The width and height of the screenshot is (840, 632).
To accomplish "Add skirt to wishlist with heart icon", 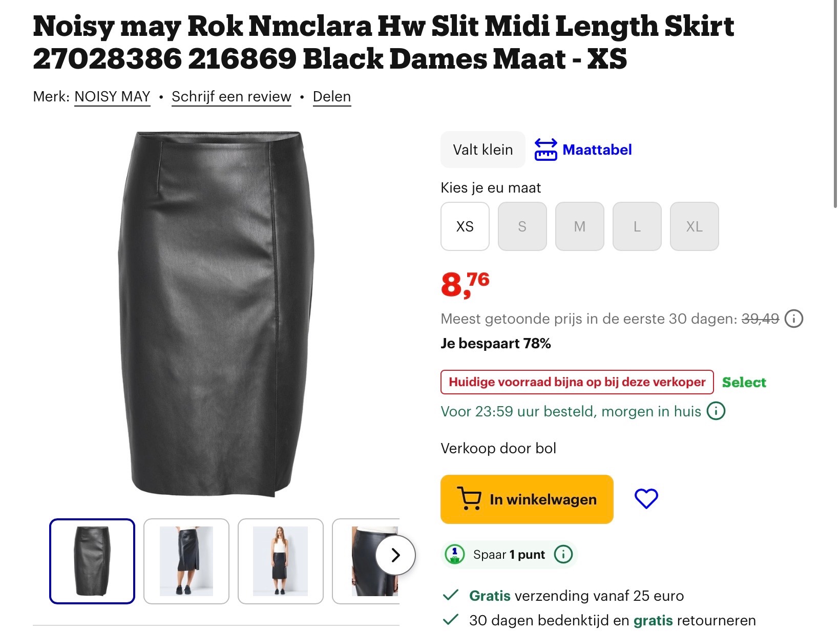I will coord(646,498).
